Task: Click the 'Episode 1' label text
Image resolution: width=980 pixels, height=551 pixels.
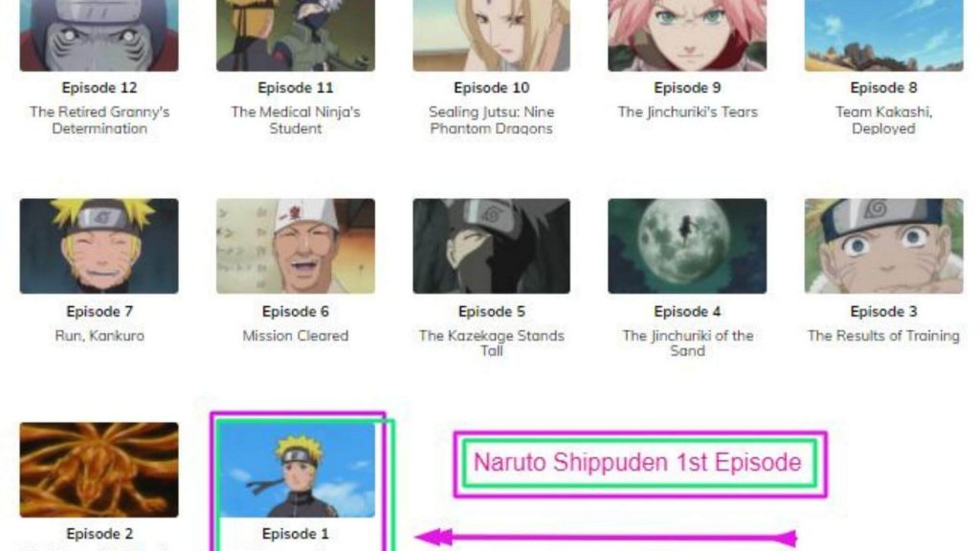Action: point(295,534)
